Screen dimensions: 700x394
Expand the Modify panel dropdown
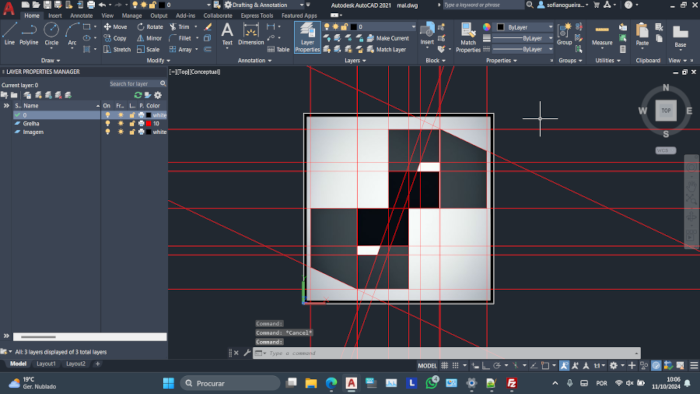coord(158,60)
